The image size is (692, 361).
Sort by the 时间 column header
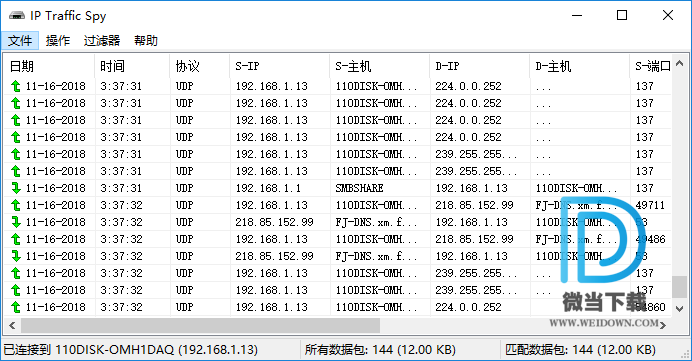(x=132, y=66)
